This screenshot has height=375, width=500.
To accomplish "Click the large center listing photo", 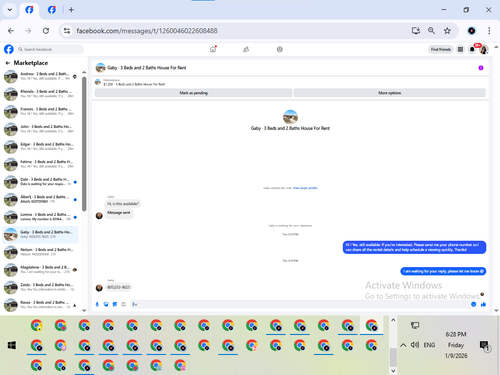I will [290, 117].
